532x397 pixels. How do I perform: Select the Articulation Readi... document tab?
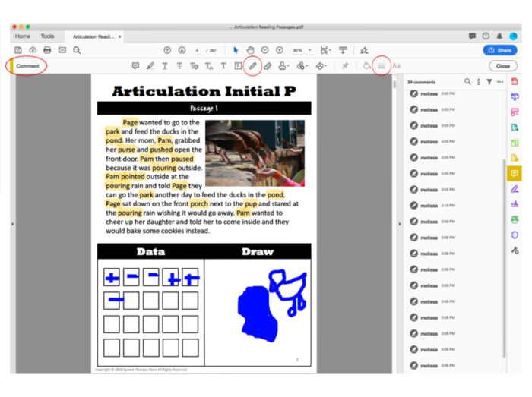(x=93, y=36)
